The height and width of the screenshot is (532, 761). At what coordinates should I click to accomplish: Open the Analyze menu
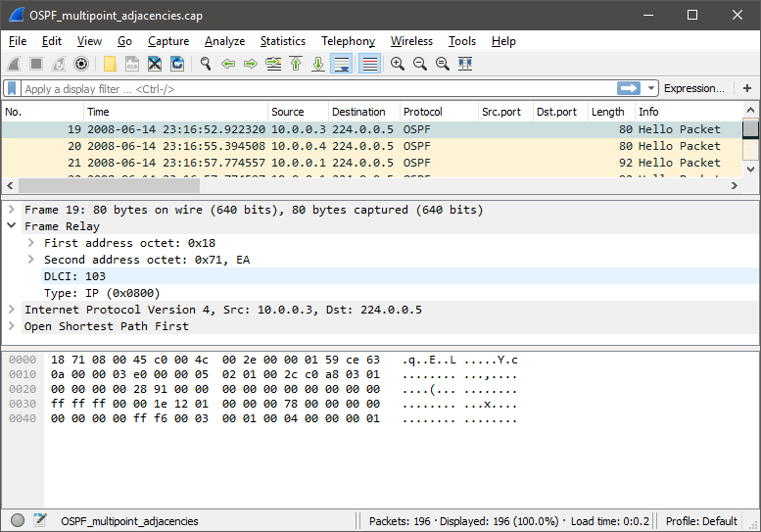pos(224,41)
